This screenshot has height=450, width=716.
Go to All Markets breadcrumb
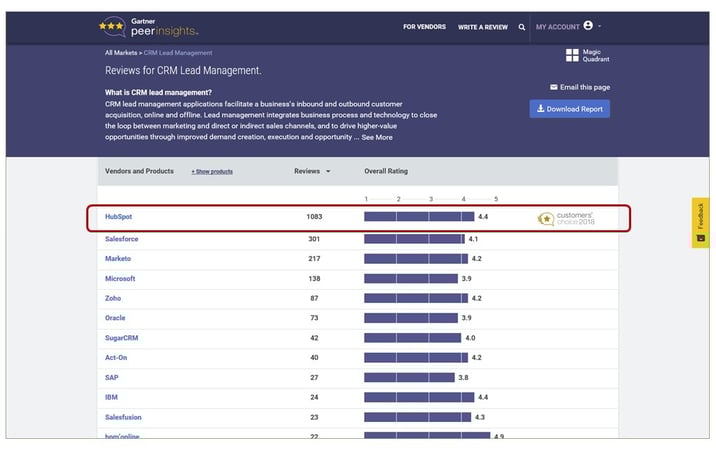[x=122, y=52]
